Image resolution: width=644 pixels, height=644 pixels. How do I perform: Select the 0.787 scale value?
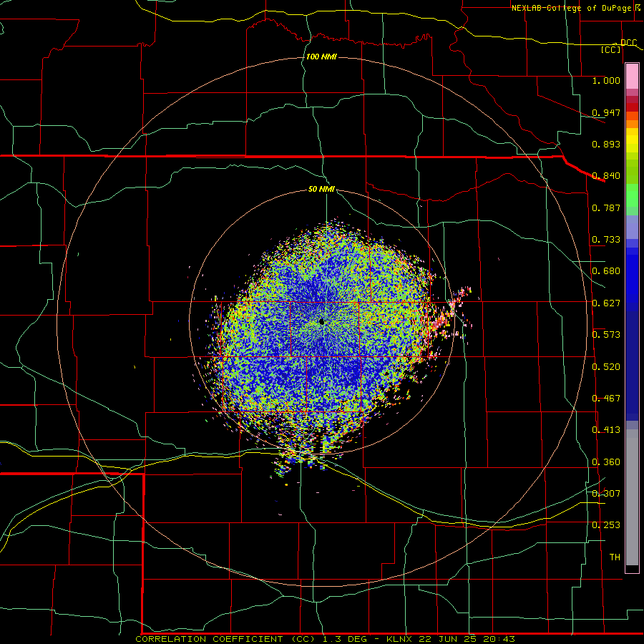point(606,208)
